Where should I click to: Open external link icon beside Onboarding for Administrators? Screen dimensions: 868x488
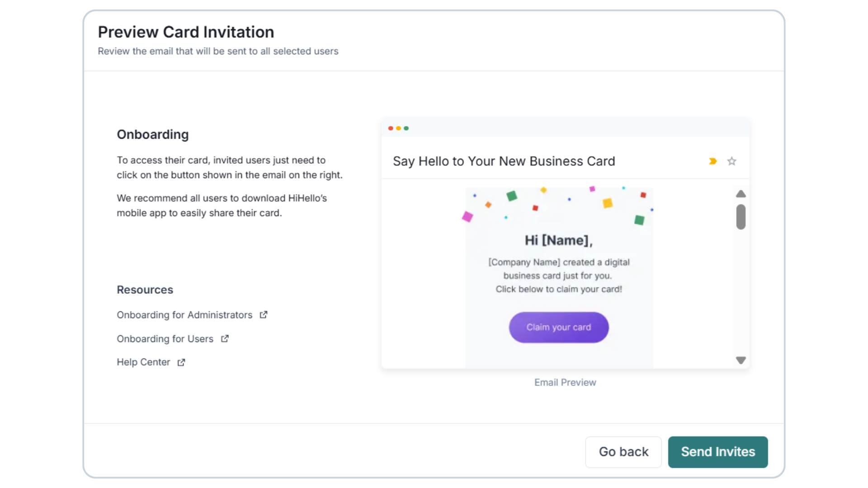point(264,315)
